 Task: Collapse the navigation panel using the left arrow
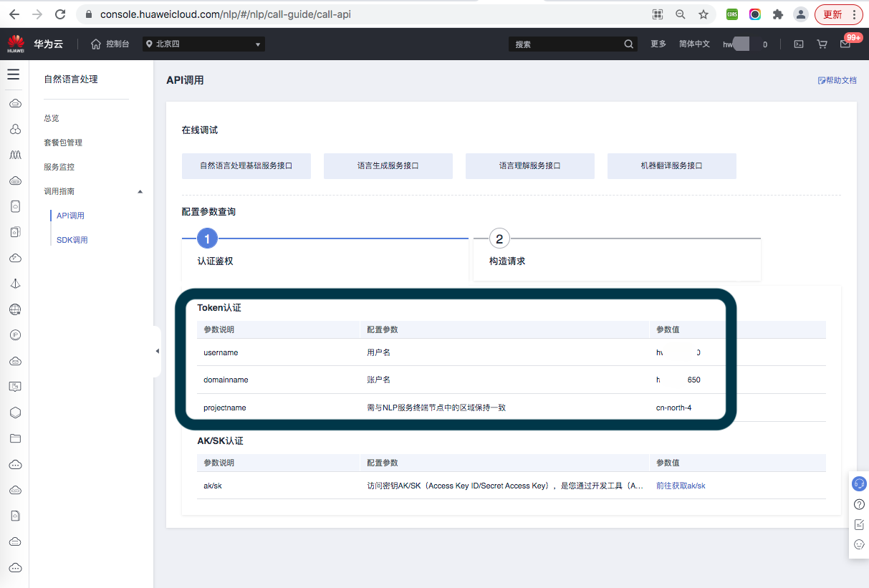pyautogui.click(x=157, y=351)
